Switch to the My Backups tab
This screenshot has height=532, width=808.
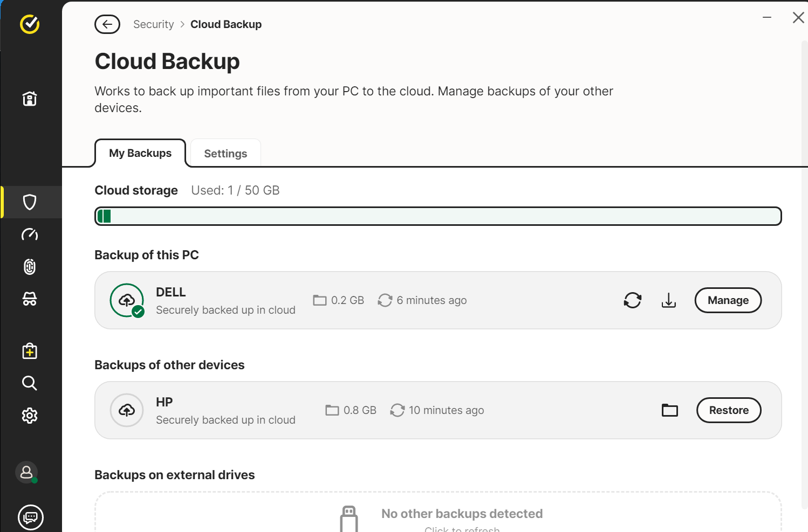140,153
